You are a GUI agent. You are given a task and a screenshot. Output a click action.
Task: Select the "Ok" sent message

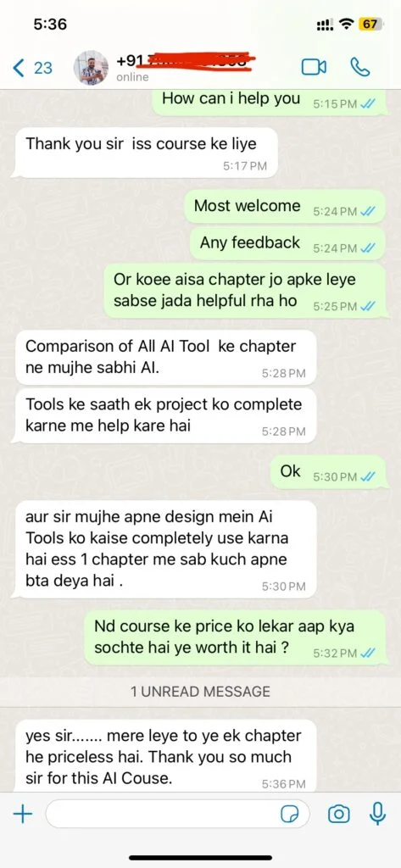327,471
